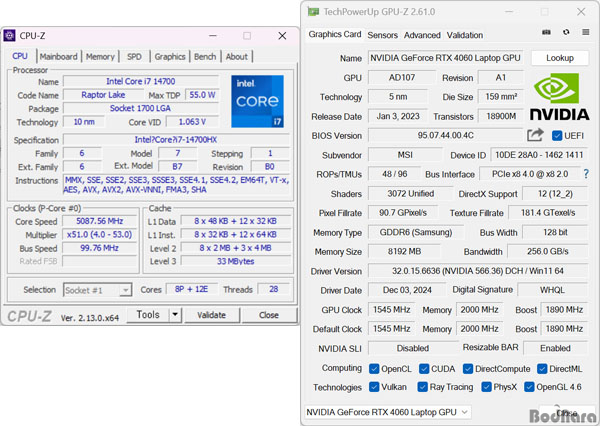Click the Core VID value 1.063 V
The height and width of the screenshot is (426, 600).
(x=192, y=122)
